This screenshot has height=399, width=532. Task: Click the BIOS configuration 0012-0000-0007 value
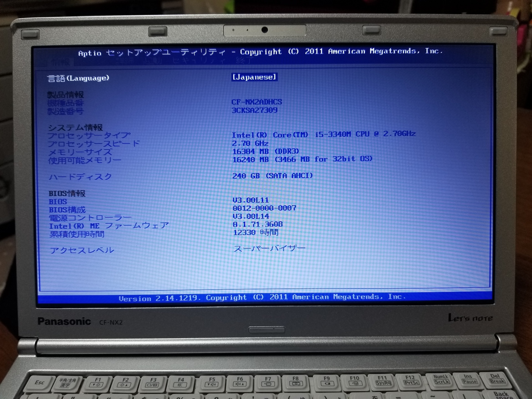[264, 208]
